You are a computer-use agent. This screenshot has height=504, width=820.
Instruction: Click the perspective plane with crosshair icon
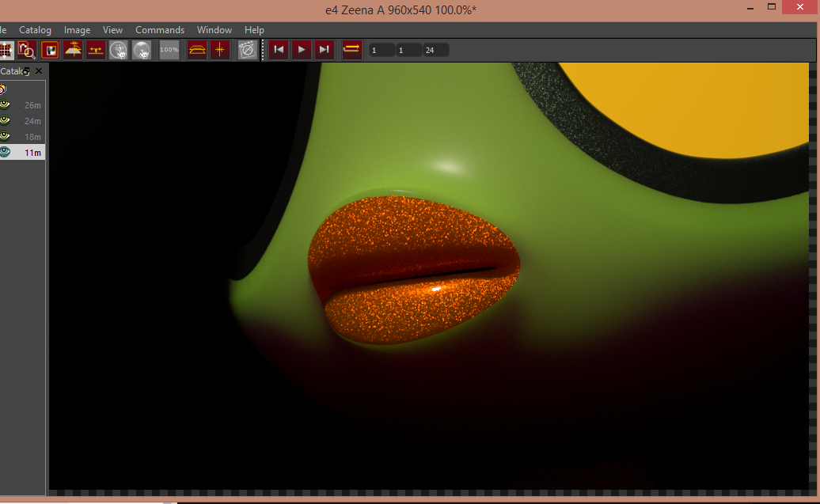[73, 50]
